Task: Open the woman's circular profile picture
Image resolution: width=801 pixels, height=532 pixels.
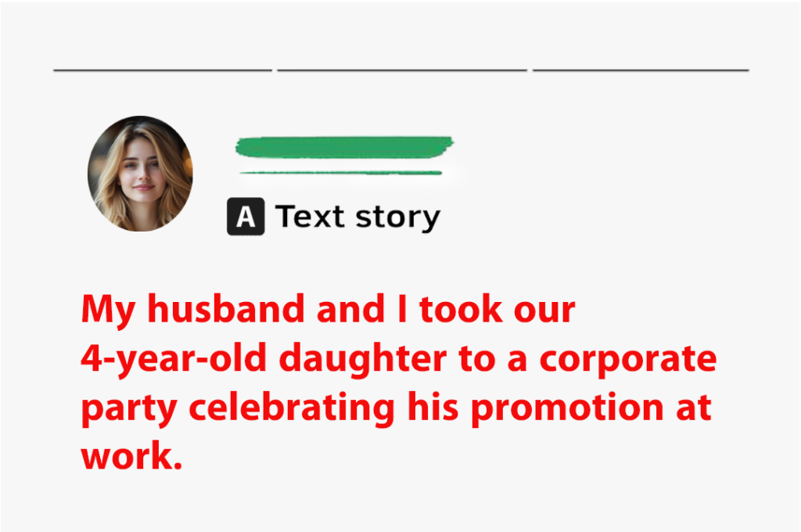Action: tap(141, 174)
